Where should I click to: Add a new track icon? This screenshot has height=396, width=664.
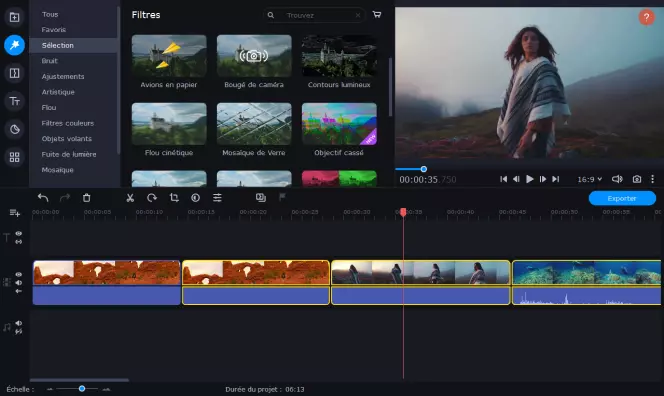pyautogui.click(x=14, y=213)
